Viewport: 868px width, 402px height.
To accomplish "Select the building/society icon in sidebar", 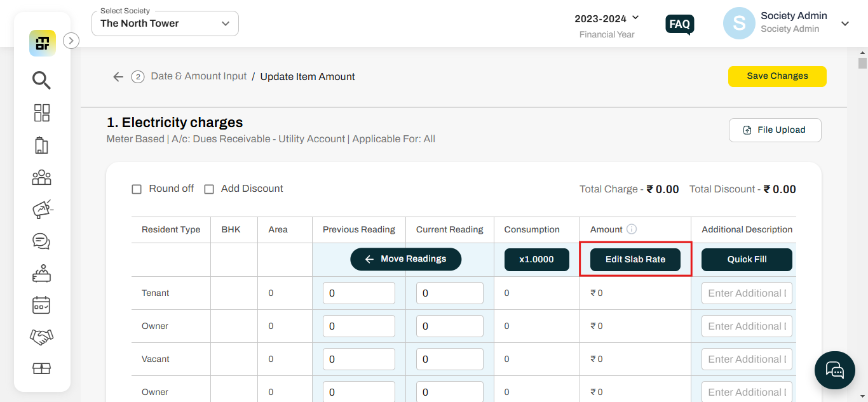I will coord(41,145).
